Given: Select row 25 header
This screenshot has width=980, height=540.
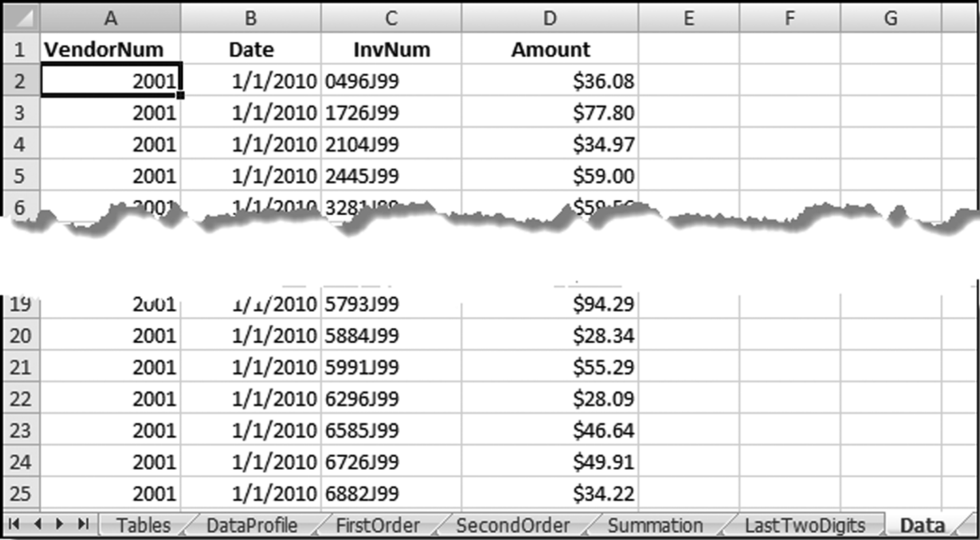Looking at the screenshot, I should click(21, 494).
